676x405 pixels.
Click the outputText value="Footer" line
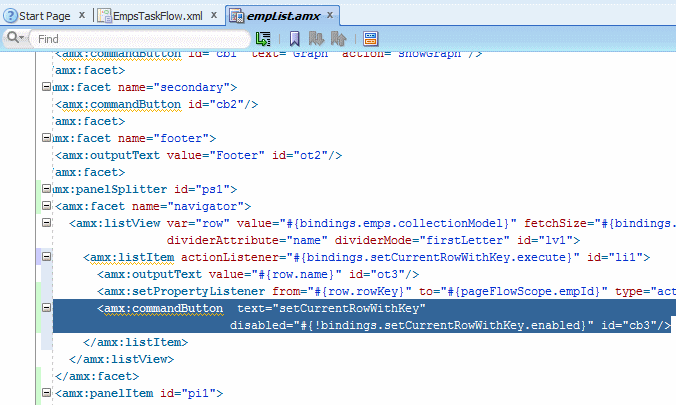pyautogui.click(x=199, y=155)
